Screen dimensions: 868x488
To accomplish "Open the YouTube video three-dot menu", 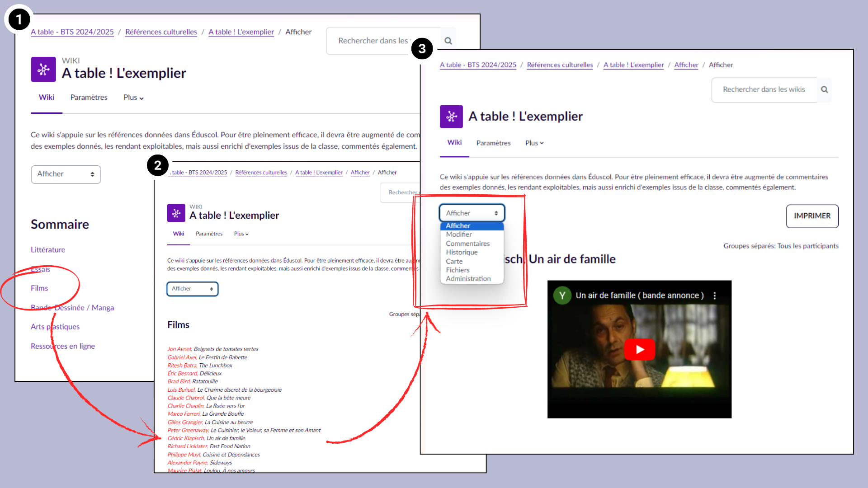I will [x=715, y=296].
